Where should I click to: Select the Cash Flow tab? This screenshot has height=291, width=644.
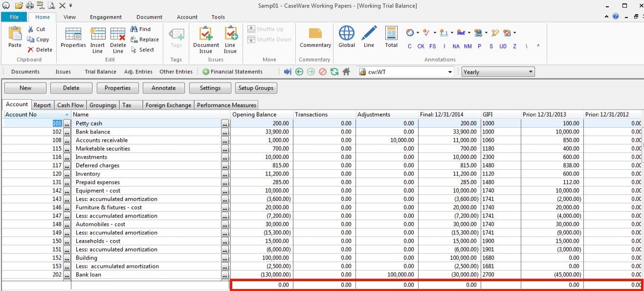(70, 105)
